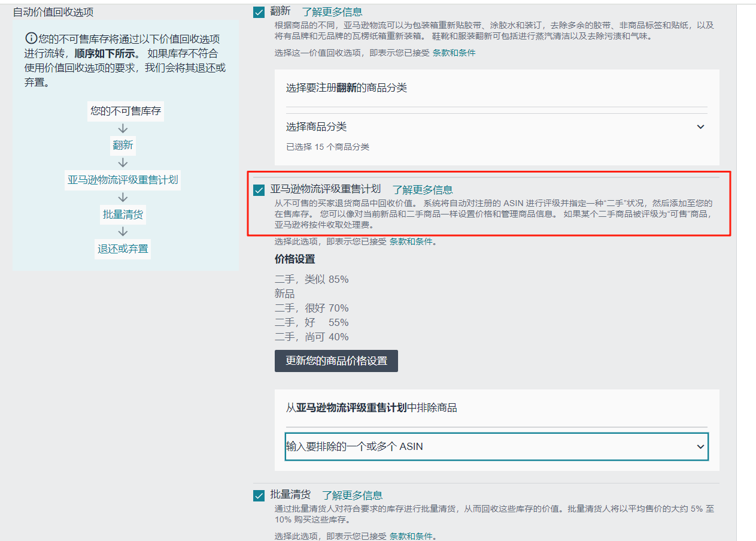Screen dimensions: 756x541
Task: Follow 了解更多信息 link beside 批量清货 checkbox
Action: [352, 495]
